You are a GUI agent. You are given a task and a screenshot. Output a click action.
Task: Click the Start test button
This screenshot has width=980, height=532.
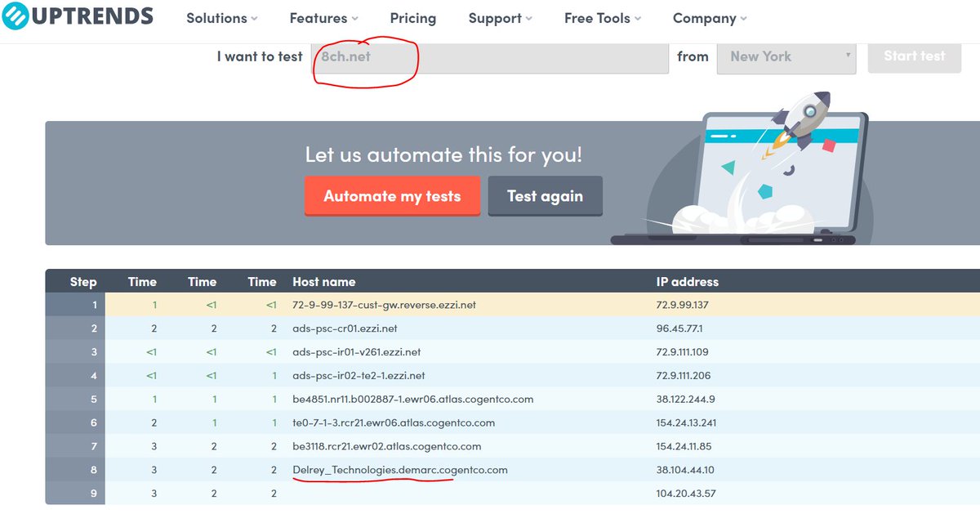(x=915, y=56)
